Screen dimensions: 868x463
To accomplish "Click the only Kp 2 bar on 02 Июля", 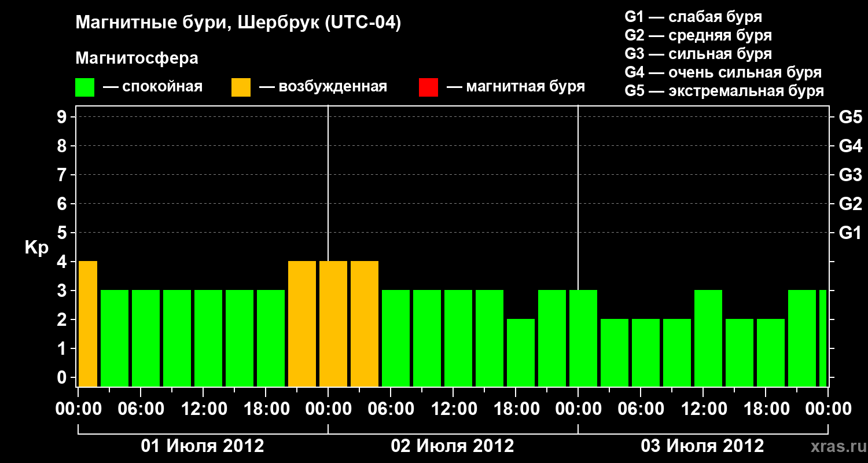I will pyautogui.click(x=521, y=352).
